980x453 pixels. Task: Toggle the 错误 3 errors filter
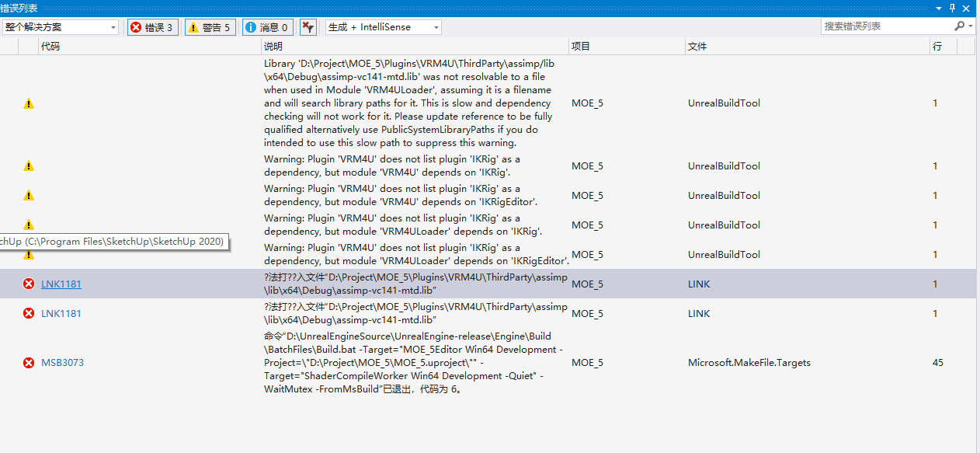coord(152,27)
